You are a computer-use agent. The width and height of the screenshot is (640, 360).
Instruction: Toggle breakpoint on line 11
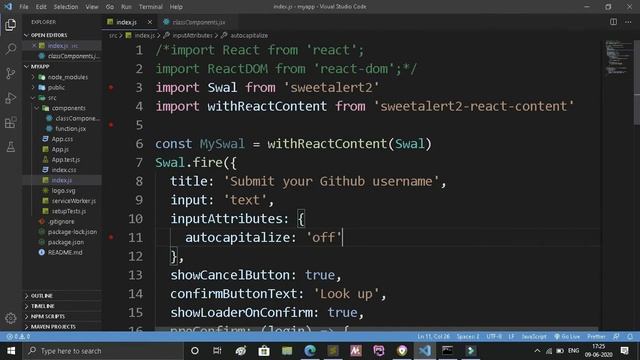point(111,237)
